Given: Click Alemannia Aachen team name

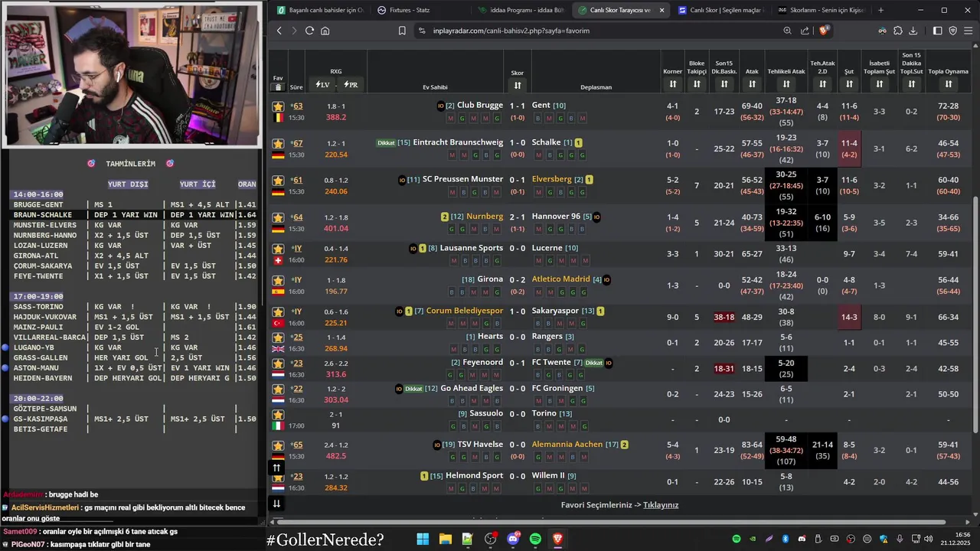Looking at the screenshot, I should 567,444.
